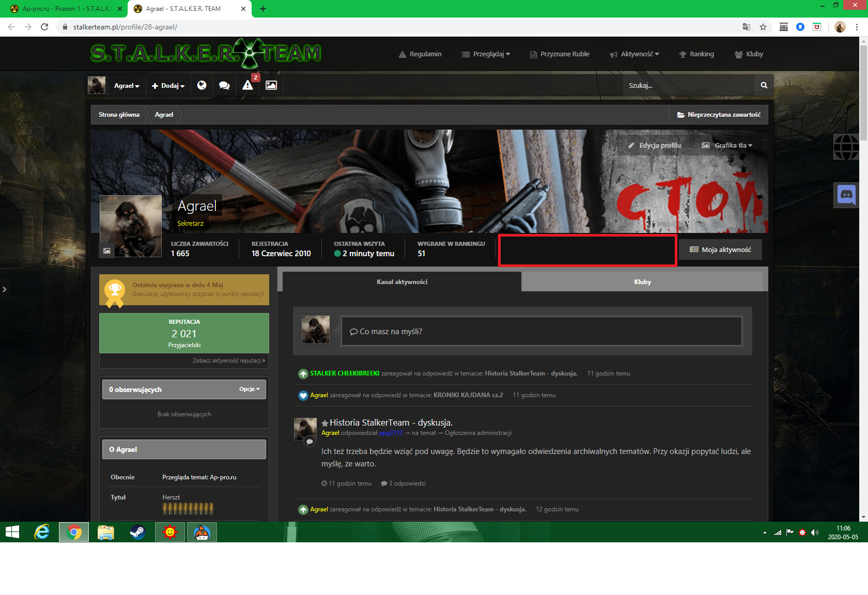This screenshot has height=595, width=868.
Task: Open Przyznane Ruble page
Action: point(560,54)
